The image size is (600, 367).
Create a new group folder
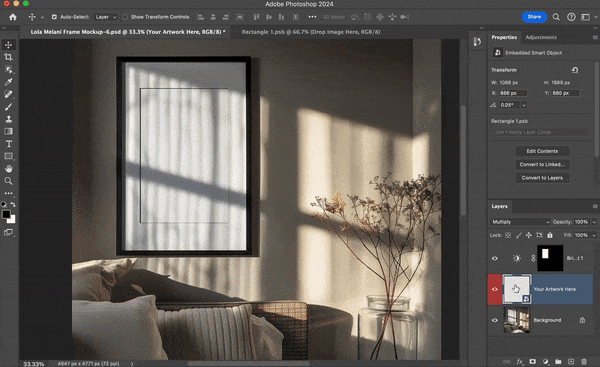pos(558,361)
